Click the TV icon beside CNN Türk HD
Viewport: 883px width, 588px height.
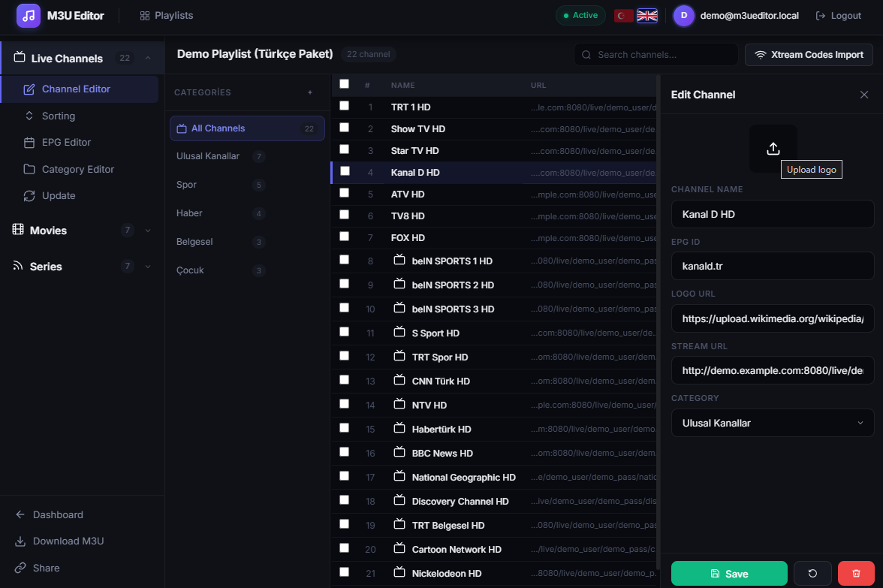tap(399, 380)
